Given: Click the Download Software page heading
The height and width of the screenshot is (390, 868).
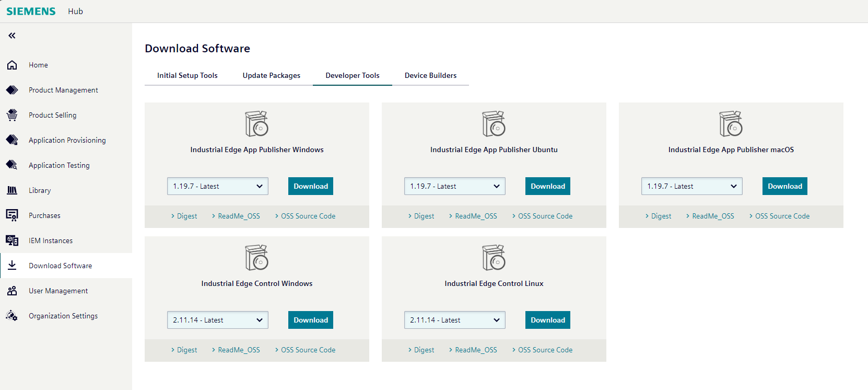Looking at the screenshot, I should tap(197, 49).
